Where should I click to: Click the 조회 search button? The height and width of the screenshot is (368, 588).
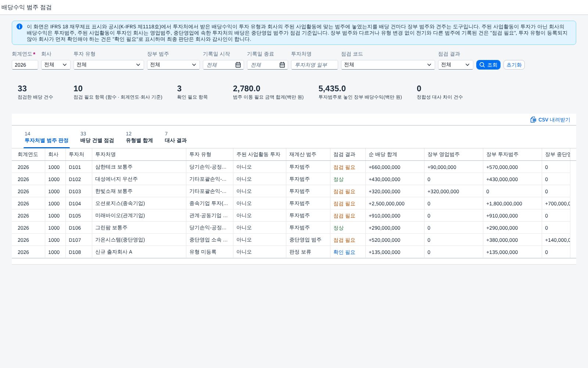(x=488, y=65)
